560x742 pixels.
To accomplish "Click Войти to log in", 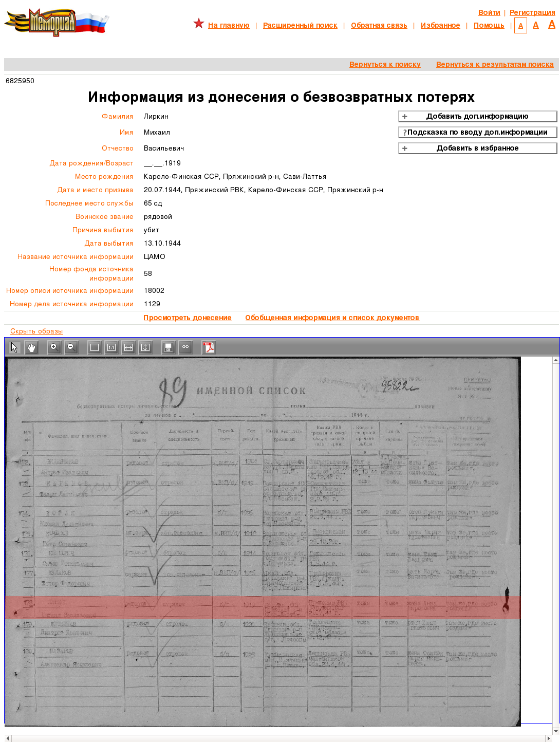I will pyautogui.click(x=489, y=12).
